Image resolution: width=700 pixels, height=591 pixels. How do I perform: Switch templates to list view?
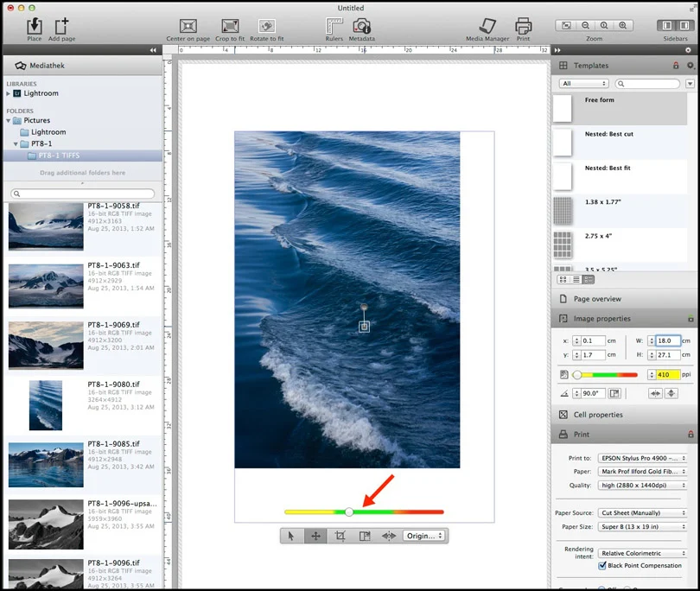pyautogui.click(x=576, y=279)
